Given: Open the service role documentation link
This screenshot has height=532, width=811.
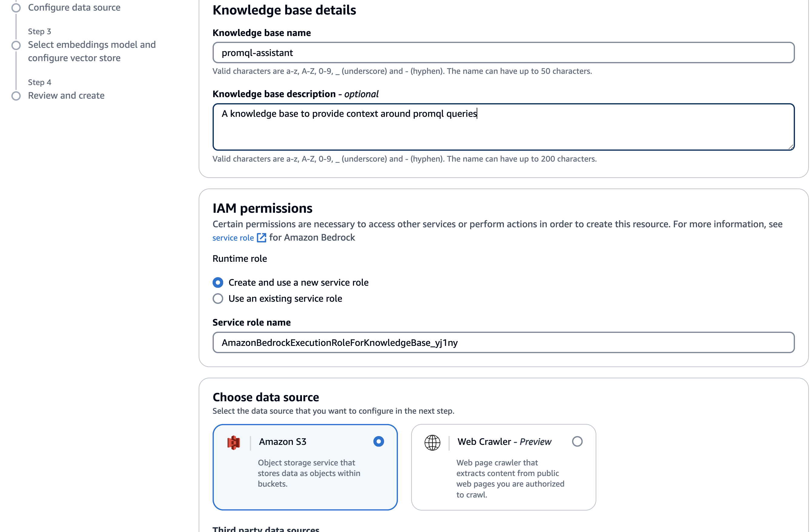Looking at the screenshot, I should pos(233,237).
